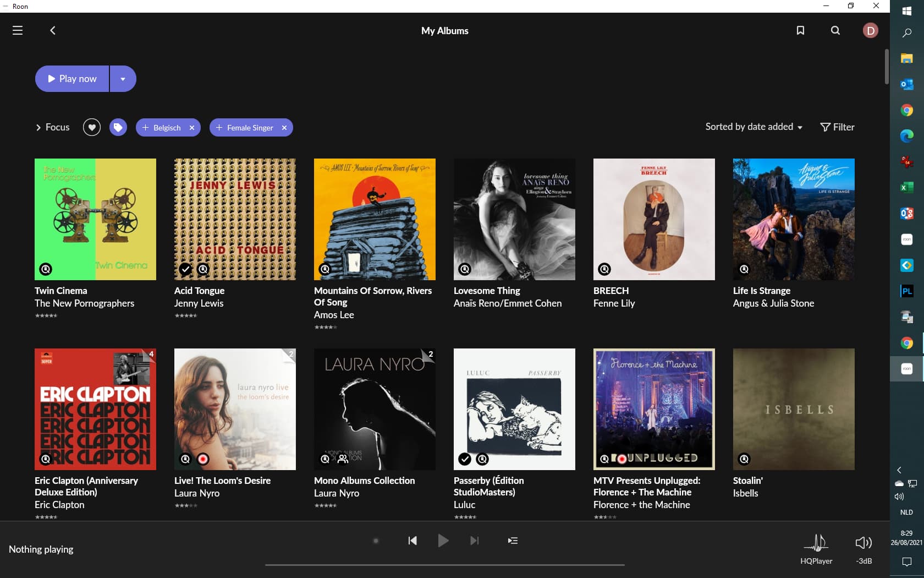
Task: Open the BREECH album cover
Action: pos(654,219)
